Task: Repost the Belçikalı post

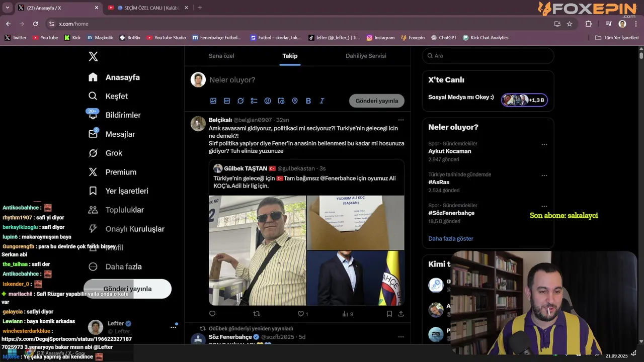Action: click(x=257, y=314)
